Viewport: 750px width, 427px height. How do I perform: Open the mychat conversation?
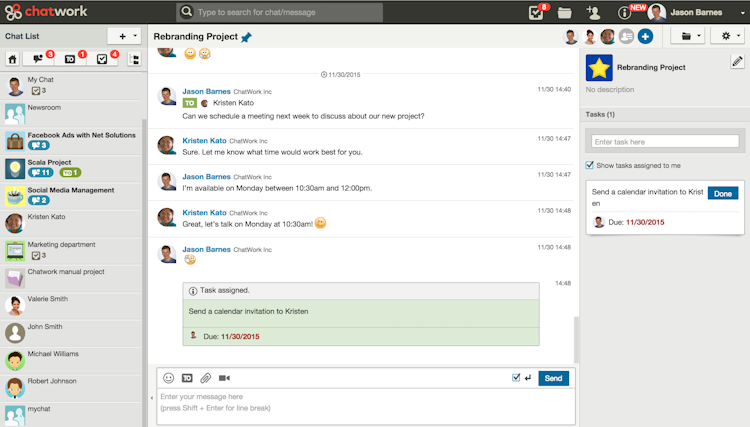[x=72, y=415]
